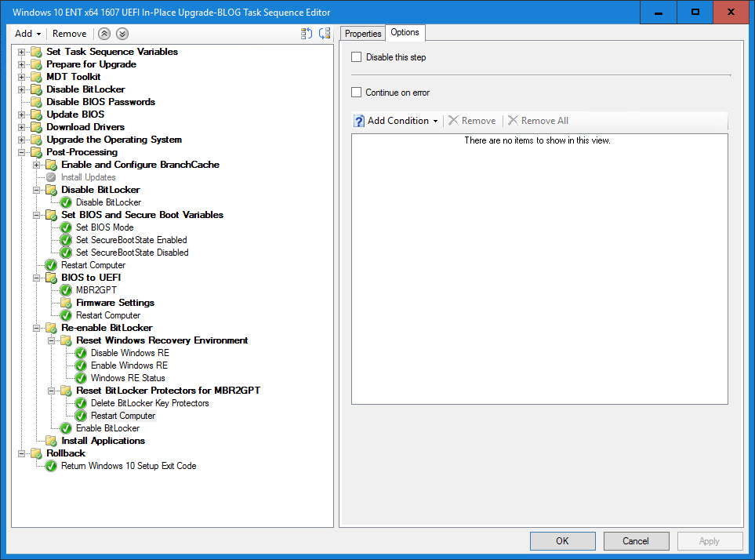This screenshot has height=560, width=755.
Task: Click the expand all groups toolbar icon
Action: click(x=307, y=34)
